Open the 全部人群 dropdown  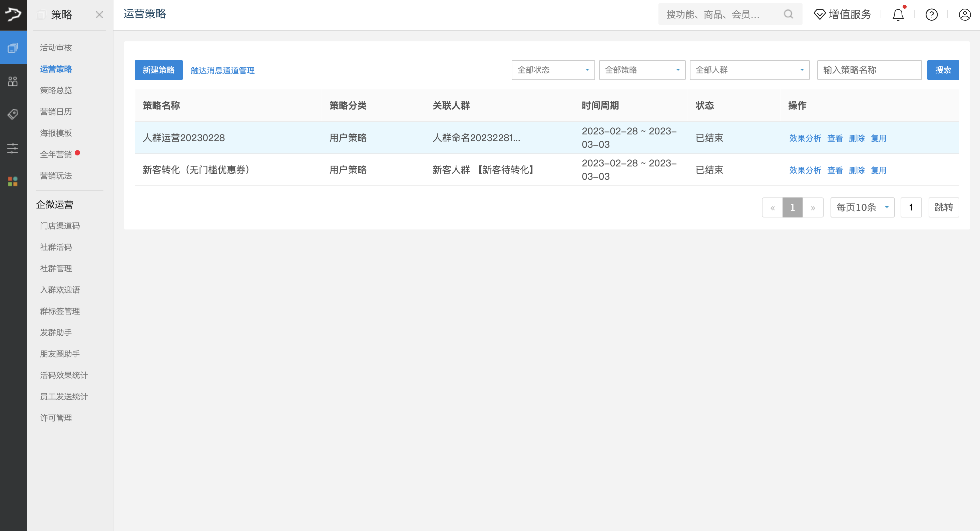click(749, 70)
